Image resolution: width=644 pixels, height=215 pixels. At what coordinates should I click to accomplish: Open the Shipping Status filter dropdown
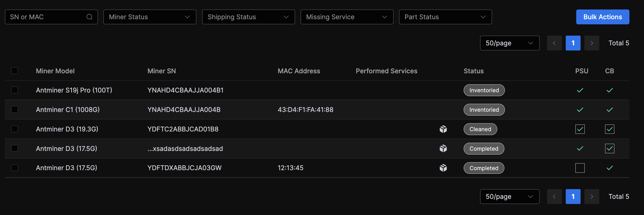tap(249, 17)
